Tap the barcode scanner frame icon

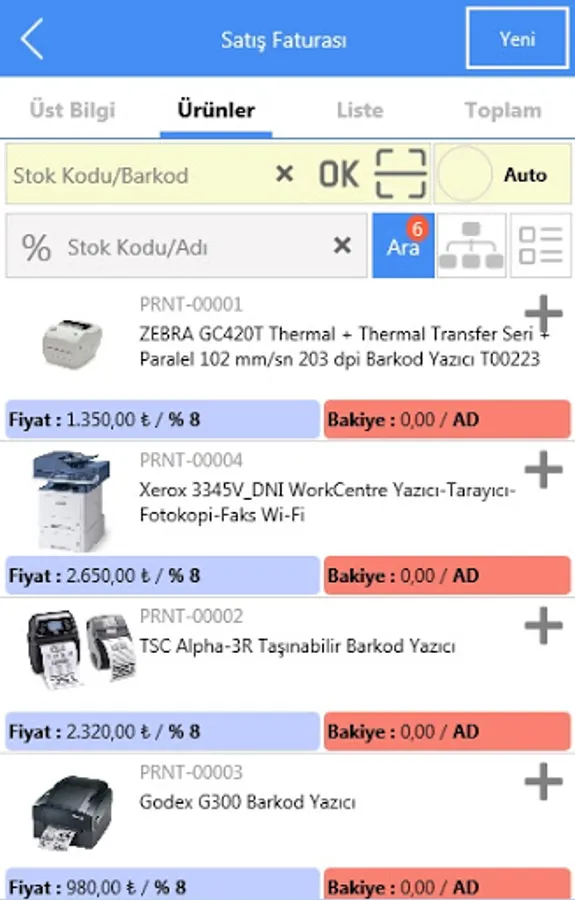pyautogui.click(x=401, y=173)
